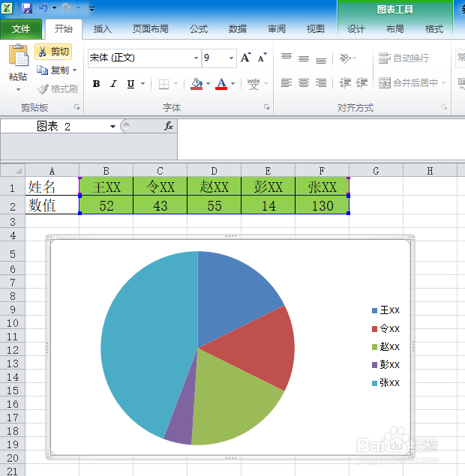
Task: Center text horizontally
Action: tap(304, 82)
